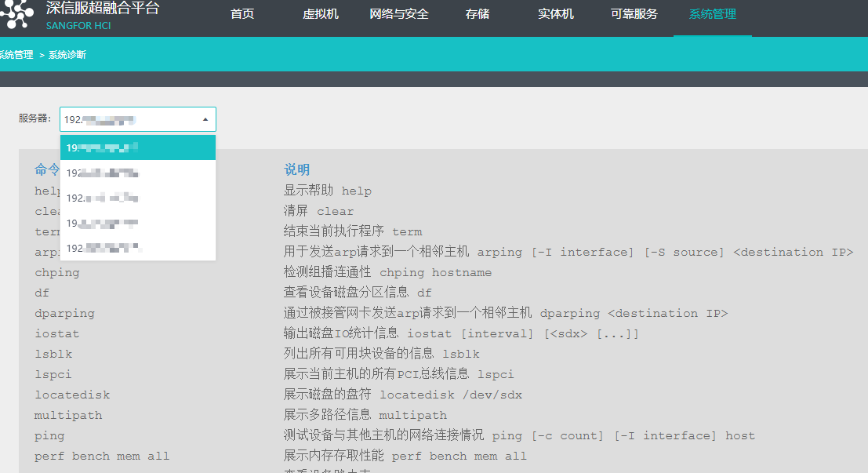This screenshot has height=473, width=868.
Task: Select the 'perf bench mem all' command
Action: coord(101,457)
